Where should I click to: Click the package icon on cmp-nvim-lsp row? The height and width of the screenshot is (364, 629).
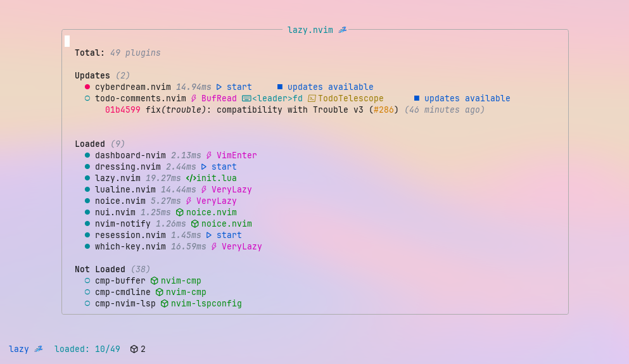click(x=165, y=303)
